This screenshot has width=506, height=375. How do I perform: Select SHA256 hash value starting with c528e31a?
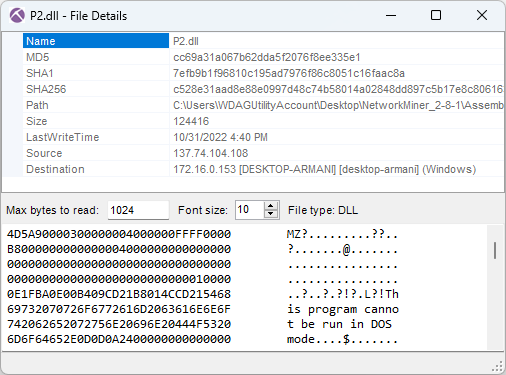tap(338, 89)
